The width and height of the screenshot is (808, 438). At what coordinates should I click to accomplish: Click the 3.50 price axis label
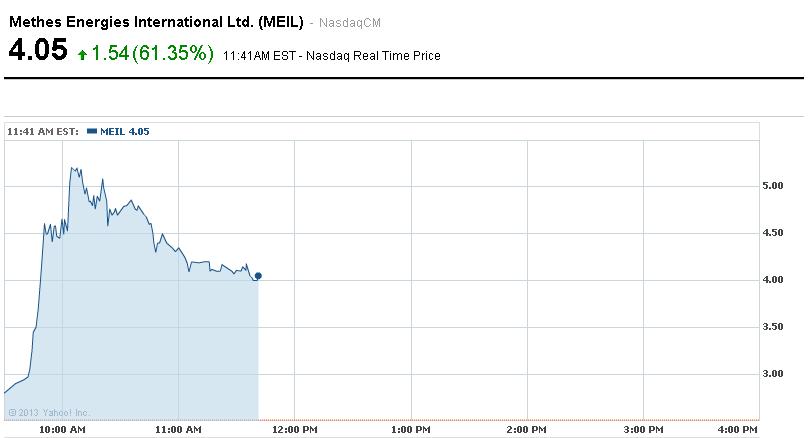pyautogui.click(x=774, y=326)
